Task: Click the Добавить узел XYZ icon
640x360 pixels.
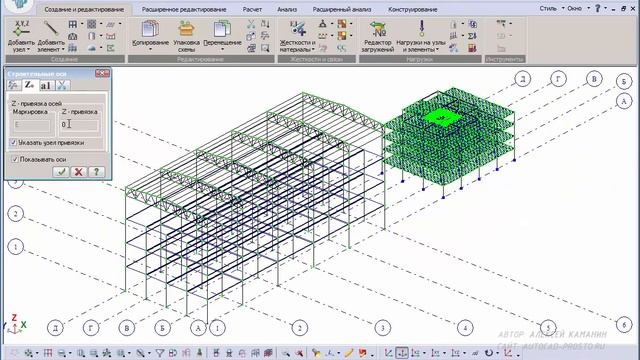Action: (20, 29)
